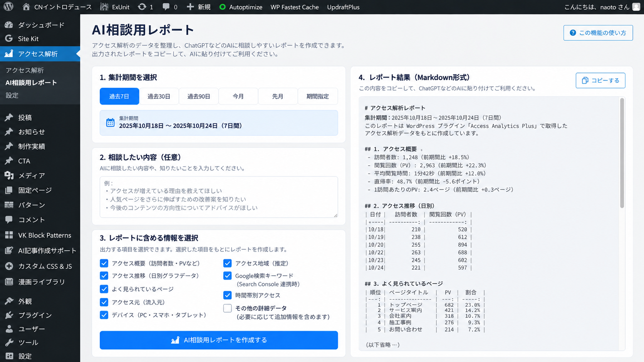Screen dimensions: 644x362
Task: Open WP Fastest Cache admin bar menu
Action: pyautogui.click(x=295, y=7)
